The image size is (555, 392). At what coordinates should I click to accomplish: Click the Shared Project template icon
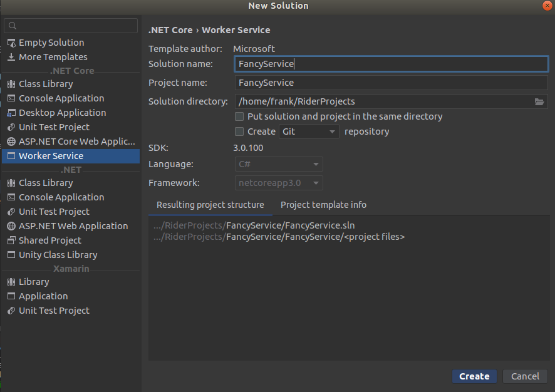11,240
